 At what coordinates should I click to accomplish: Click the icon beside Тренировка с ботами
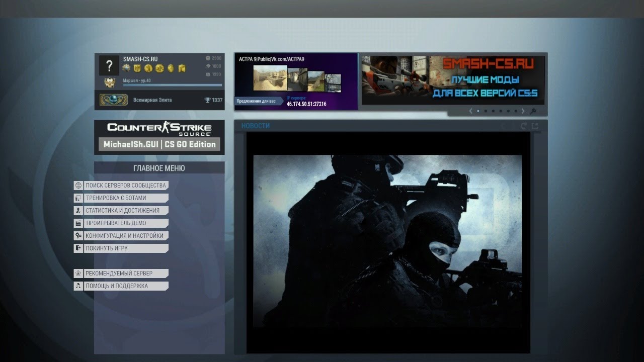[x=78, y=198]
